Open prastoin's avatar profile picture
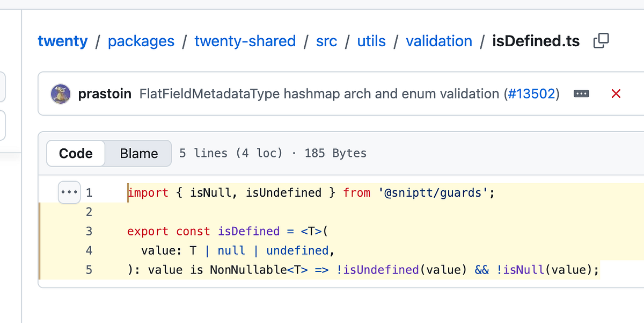This screenshot has width=644, height=323. 61,94
